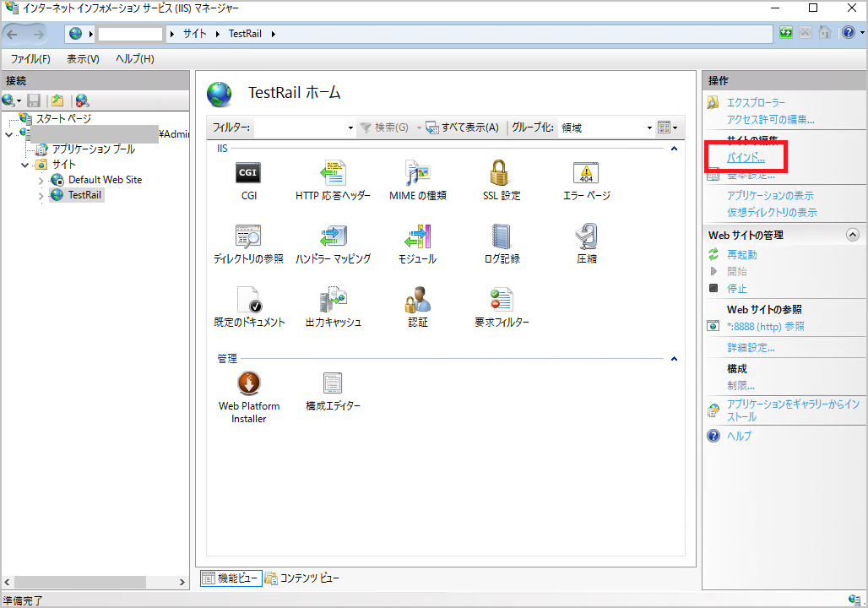Open the ログ記録 feature

click(502, 237)
